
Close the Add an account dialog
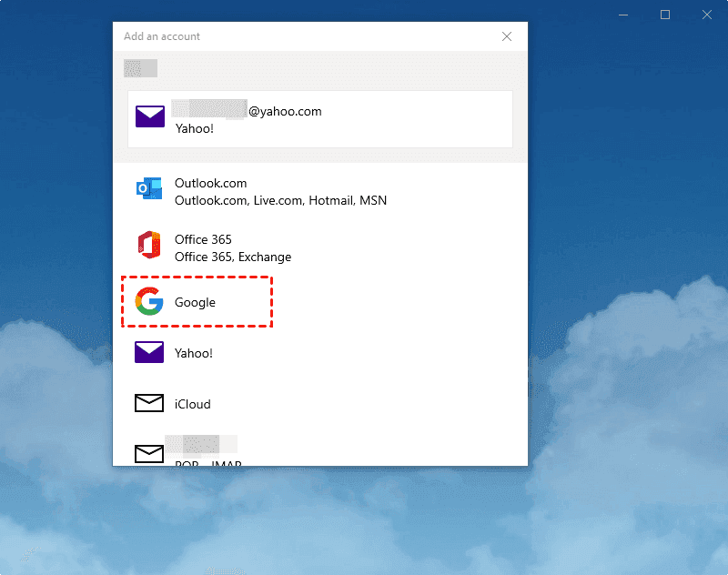(x=507, y=36)
